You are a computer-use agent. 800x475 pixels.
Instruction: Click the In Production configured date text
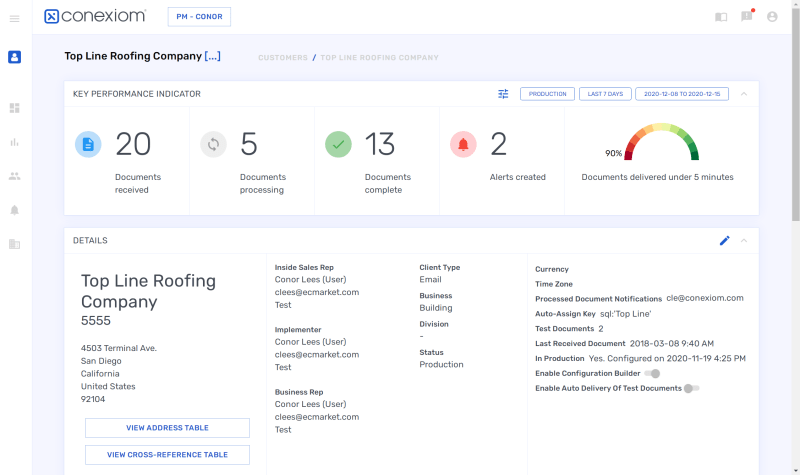tap(667, 358)
